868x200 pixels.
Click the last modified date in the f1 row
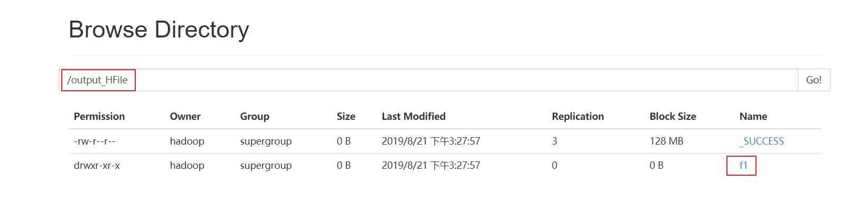431,165
